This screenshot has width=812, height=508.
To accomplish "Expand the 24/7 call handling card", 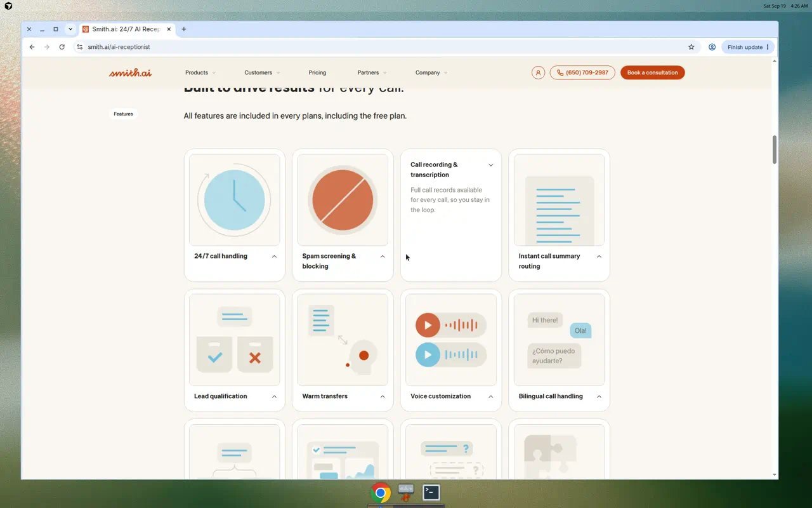I will [274, 257].
